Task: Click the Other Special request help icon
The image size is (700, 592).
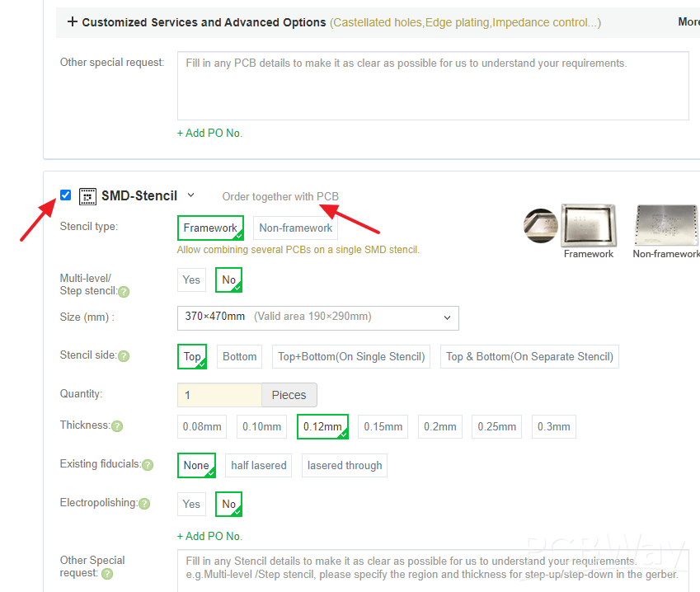Action: coord(107,574)
